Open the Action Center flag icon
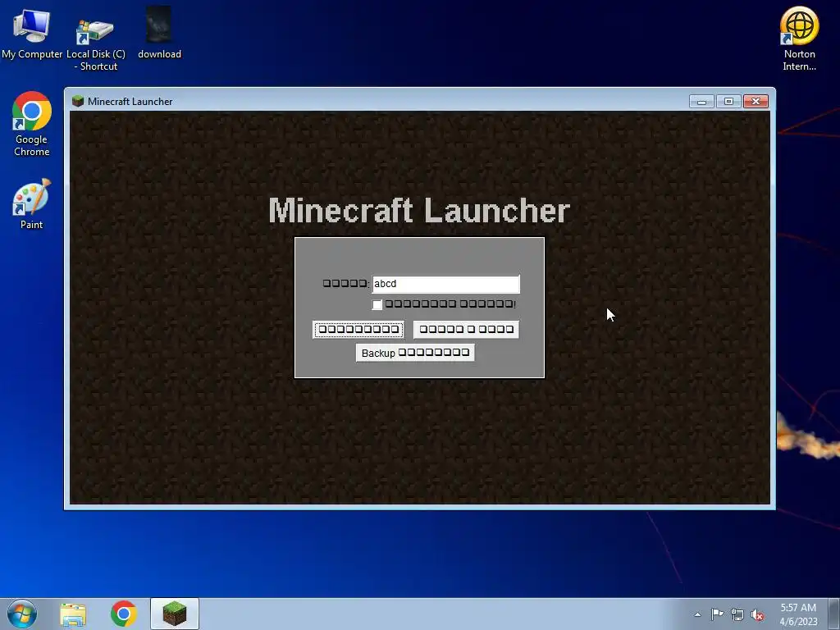The image size is (840, 630). click(717, 614)
